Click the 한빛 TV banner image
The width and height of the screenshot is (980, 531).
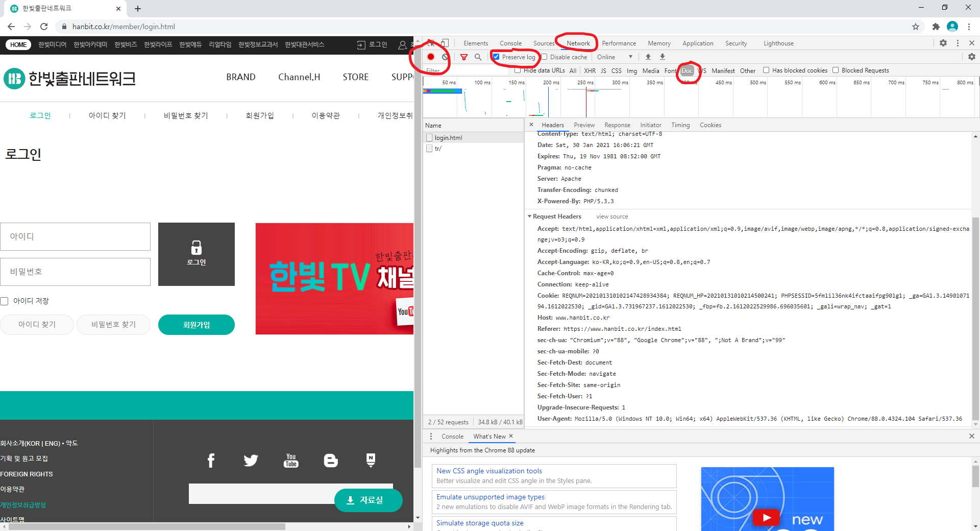click(334, 279)
